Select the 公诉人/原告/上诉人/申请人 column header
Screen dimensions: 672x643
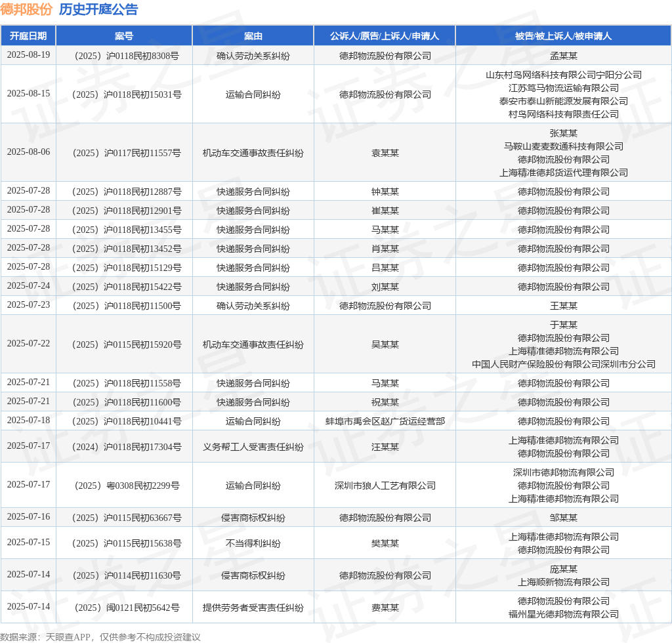point(385,36)
